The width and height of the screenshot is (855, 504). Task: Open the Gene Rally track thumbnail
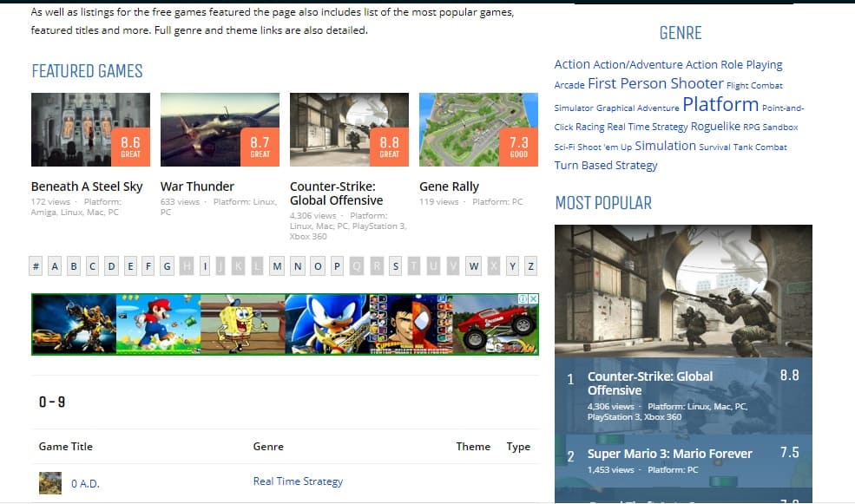tap(478, 129)
